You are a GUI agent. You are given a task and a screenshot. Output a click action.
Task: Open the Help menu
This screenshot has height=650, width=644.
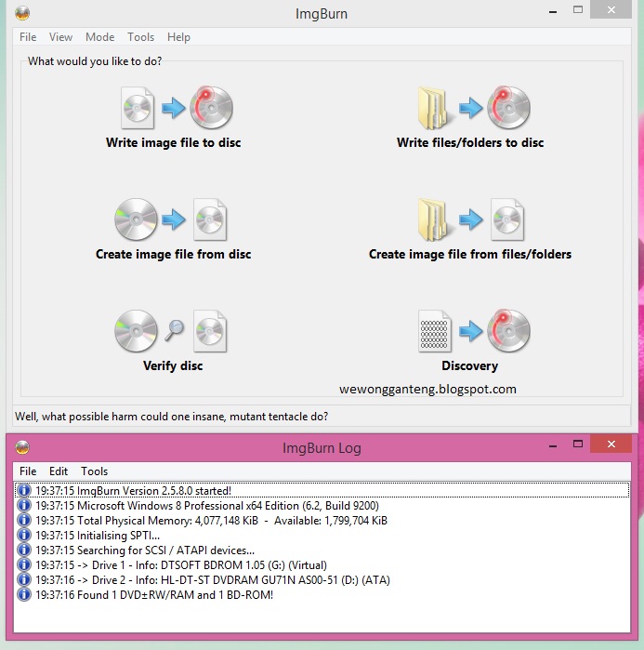[178, 37]
